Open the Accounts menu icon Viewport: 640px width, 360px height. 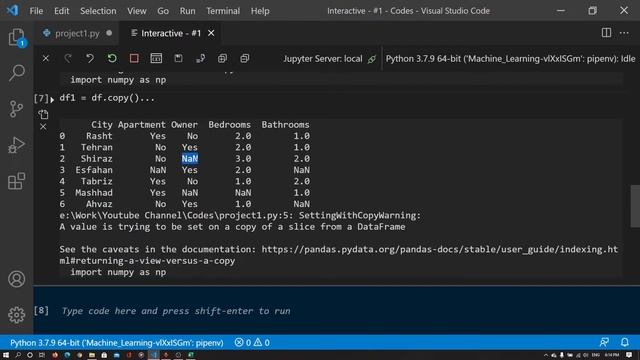coord(16,279)
